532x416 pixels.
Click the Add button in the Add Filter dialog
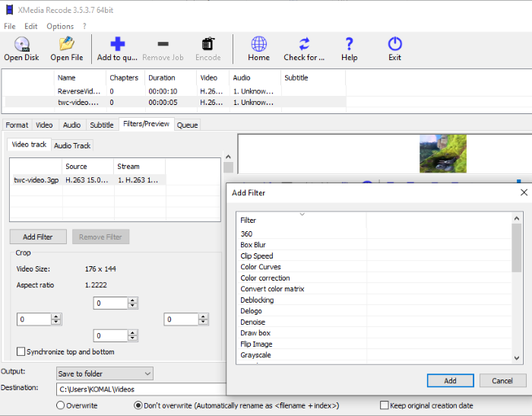450,381
